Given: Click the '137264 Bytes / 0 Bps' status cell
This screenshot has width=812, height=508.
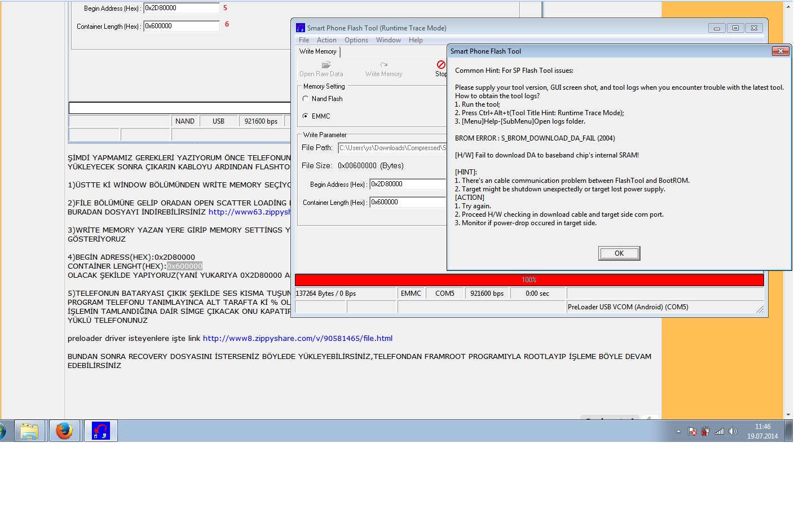Looking at the screenshot, I should pos(346,294).
